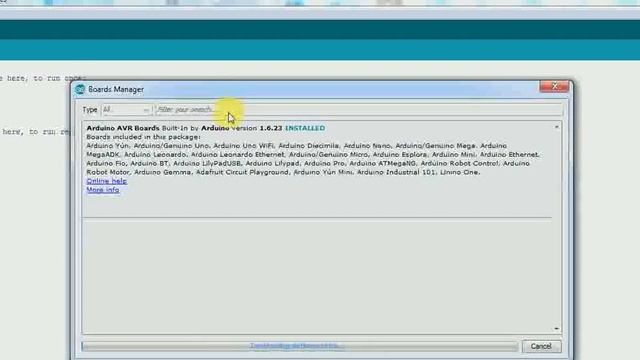Screen dimensions: 640x360
Task: Click the Filter your search input field
Action: click(x=359, y=110)
